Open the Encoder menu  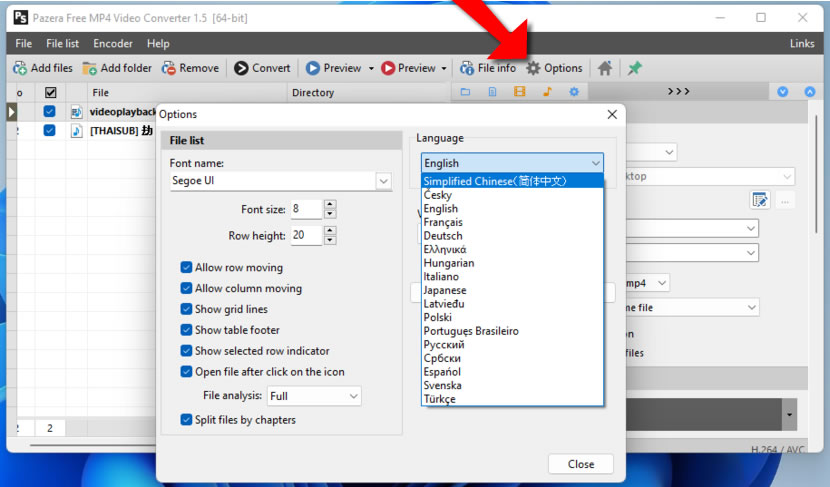pyautogui.click(x=113, y=43)
